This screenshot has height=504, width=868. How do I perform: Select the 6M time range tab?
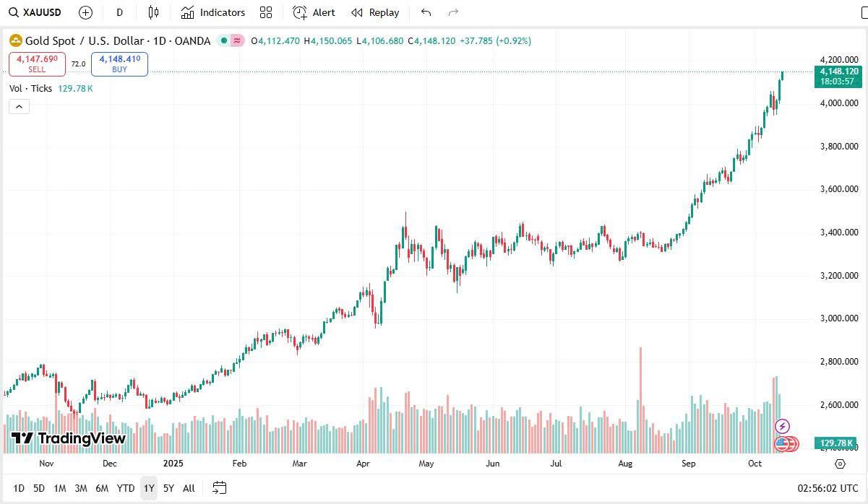[102, 488]
